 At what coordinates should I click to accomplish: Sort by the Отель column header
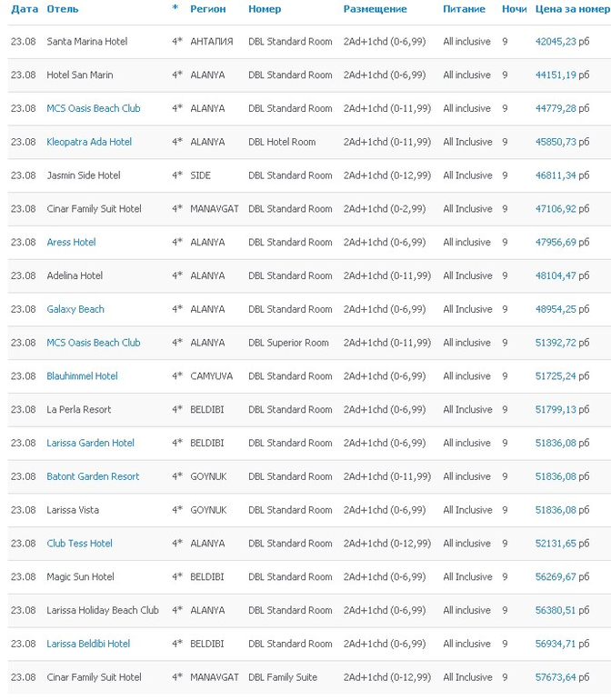(x=63, y=9)
